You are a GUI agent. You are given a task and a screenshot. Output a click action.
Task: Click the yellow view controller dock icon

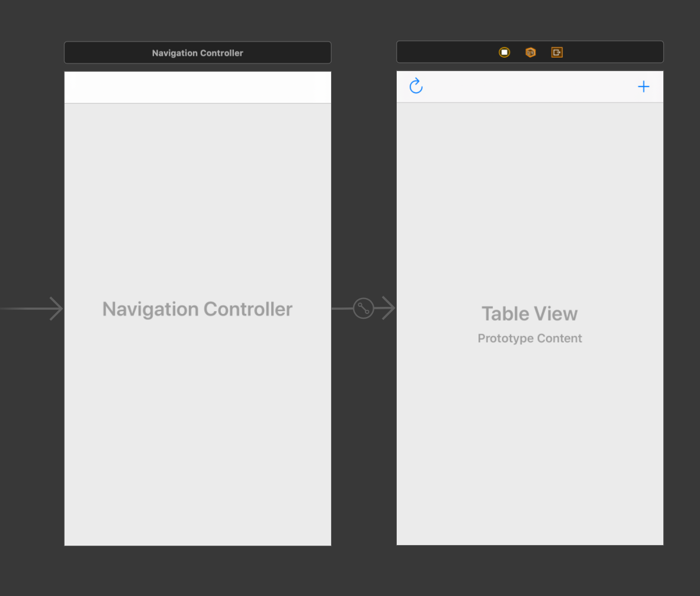tap(504, 53)
